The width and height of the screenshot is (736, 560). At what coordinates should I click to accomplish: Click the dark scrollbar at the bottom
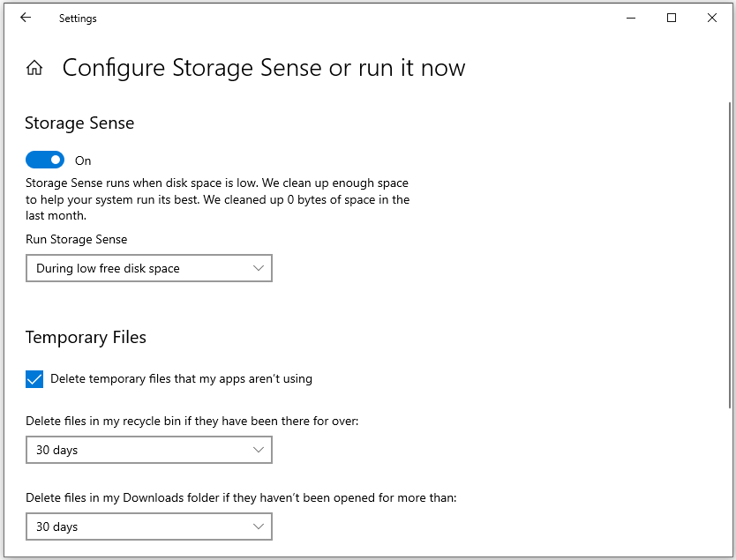click(368, 556)
